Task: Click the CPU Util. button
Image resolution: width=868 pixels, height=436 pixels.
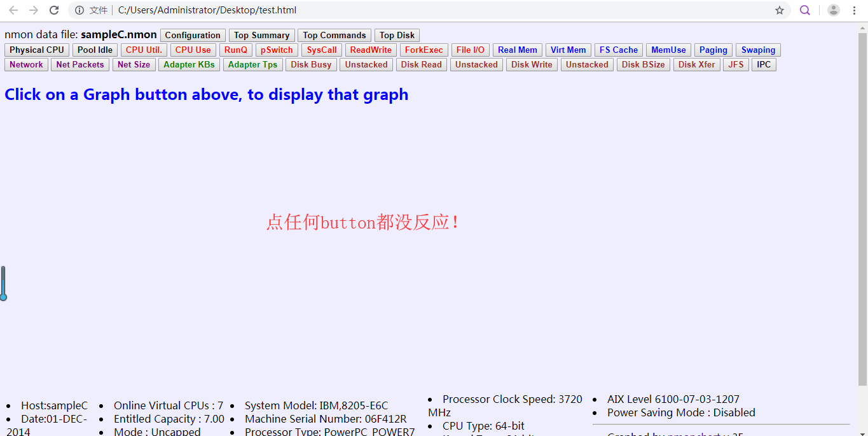Action: [144, 50]
